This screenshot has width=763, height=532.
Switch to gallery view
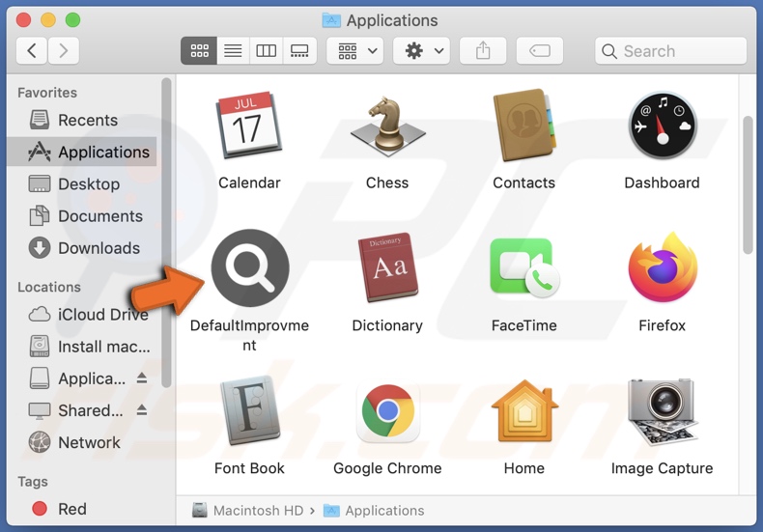point(299,50)
